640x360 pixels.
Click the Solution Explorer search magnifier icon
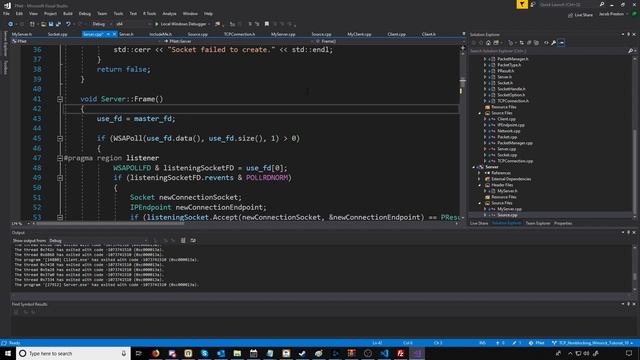tap(630, 51)
